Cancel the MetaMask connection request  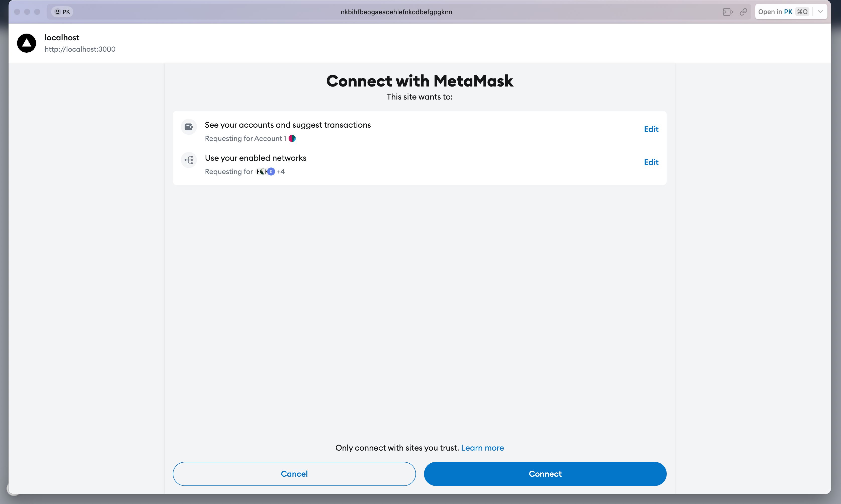(x=294, y=474)
